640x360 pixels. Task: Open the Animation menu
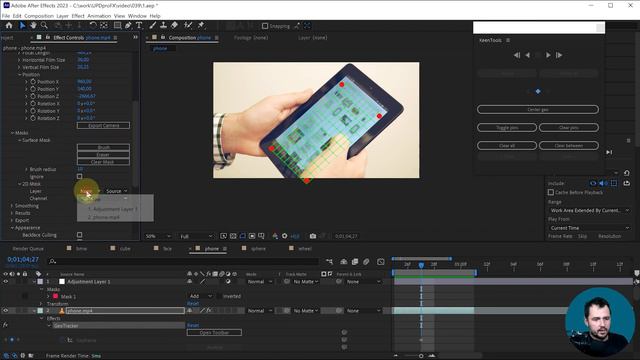[99, 16]
